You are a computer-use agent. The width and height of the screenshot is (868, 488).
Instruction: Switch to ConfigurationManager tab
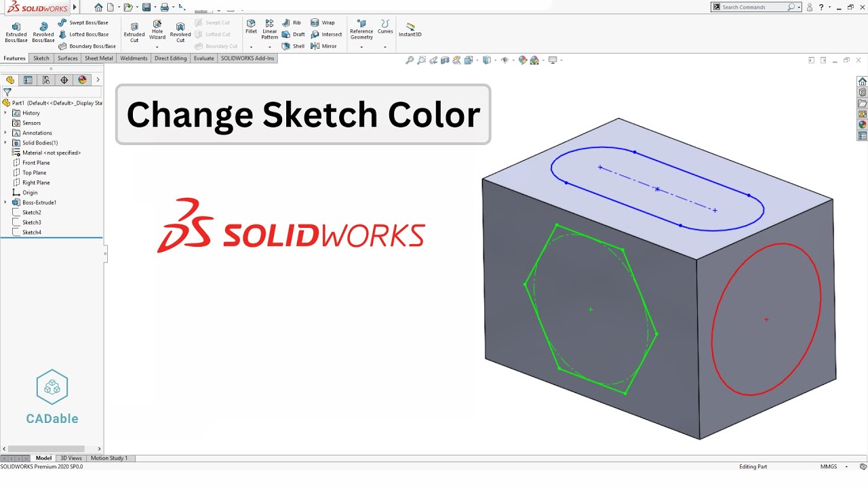[46, 80]
